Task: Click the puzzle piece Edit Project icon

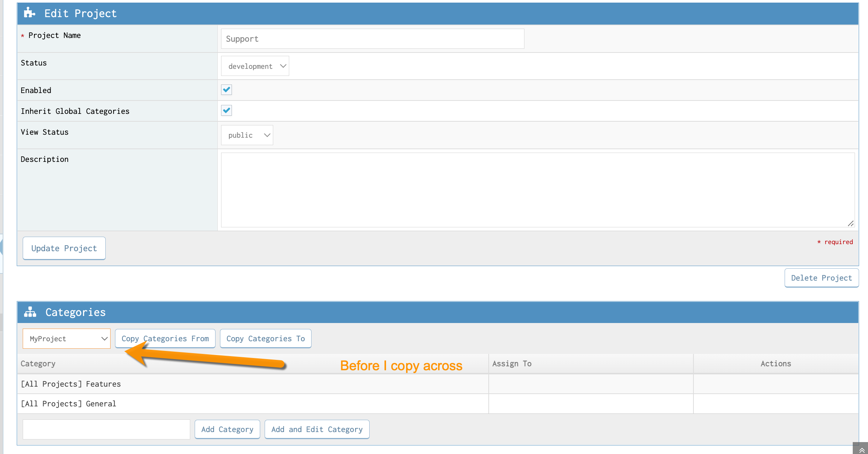Action: (29, 13)
